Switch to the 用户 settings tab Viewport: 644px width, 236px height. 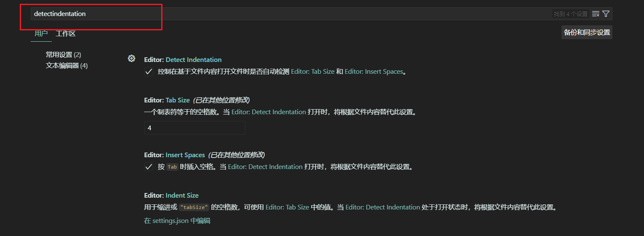tap(41, 34)
